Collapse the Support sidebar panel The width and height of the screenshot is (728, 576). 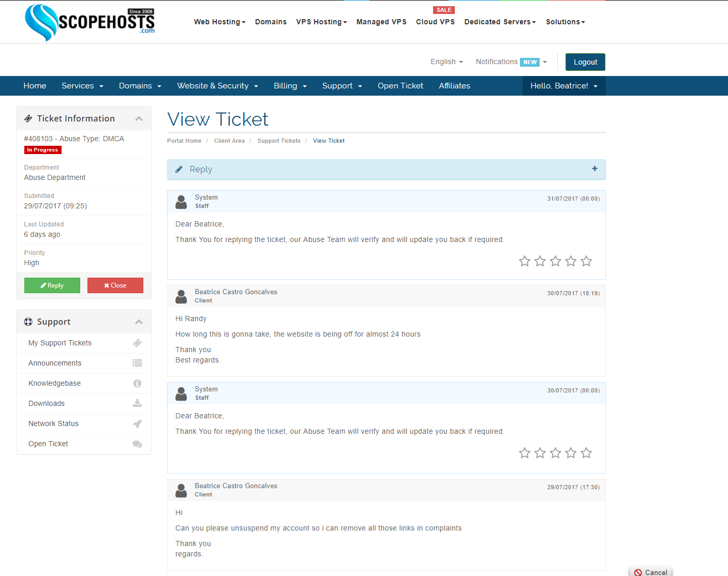coord(139,322)
